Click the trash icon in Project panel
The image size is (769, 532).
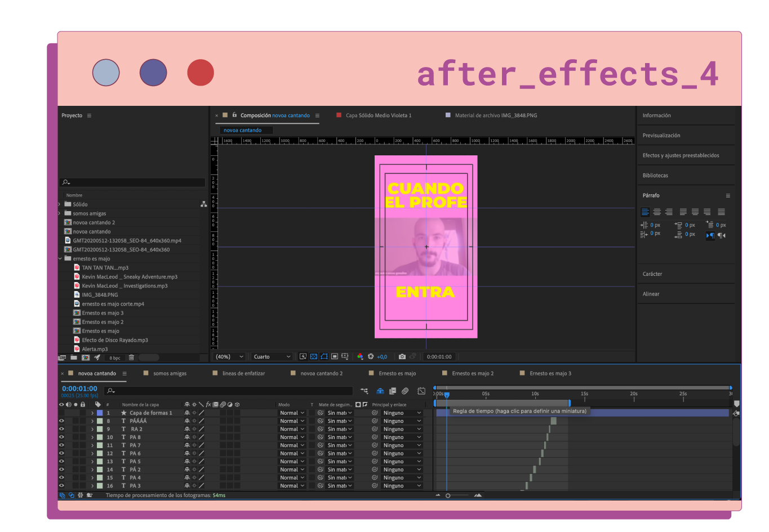(131, 357)
